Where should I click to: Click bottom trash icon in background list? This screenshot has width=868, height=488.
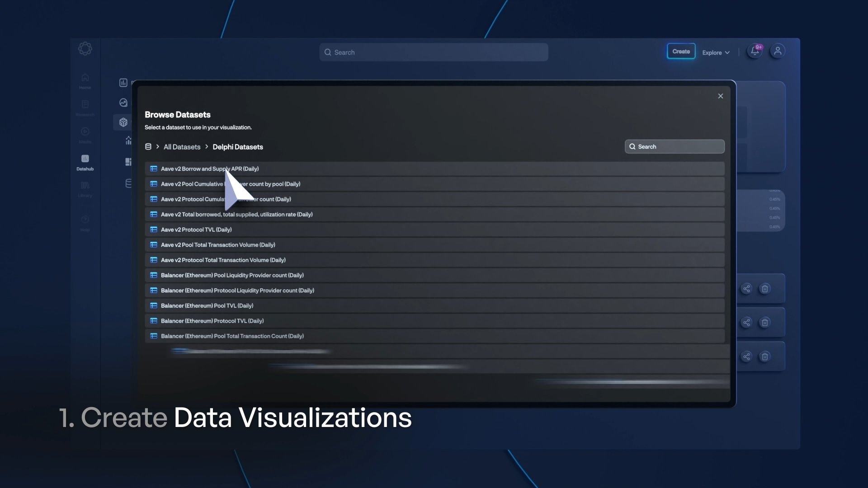coord(765,357)
